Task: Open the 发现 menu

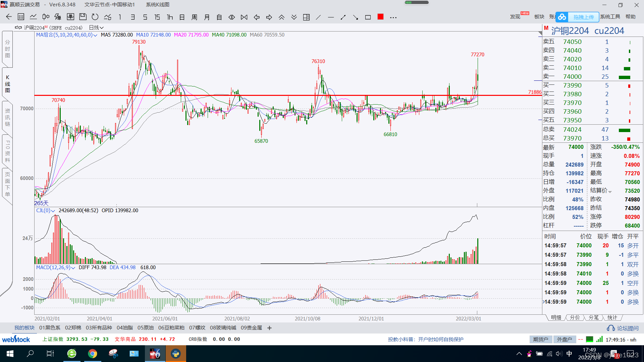Action: pyautogui.click(x=515, y=17)
